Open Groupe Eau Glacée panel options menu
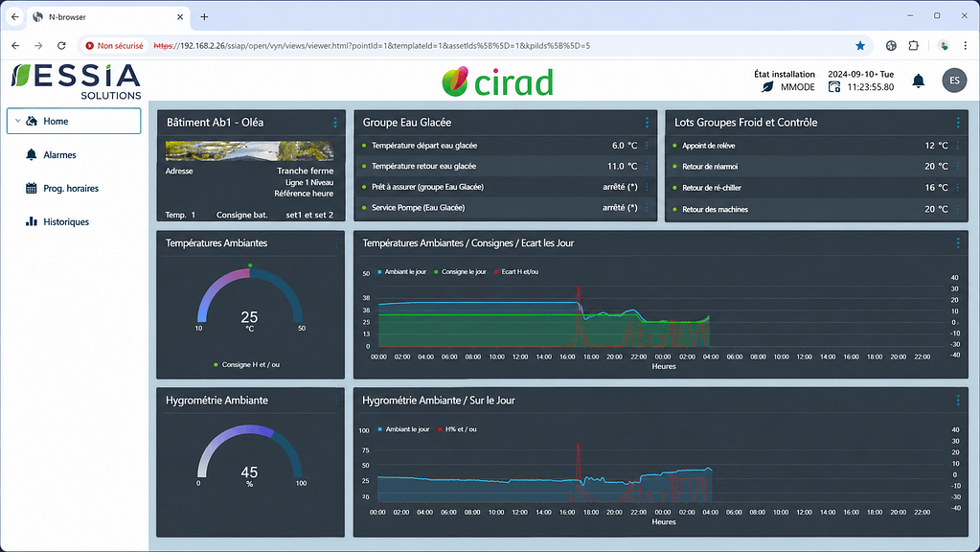 click(647, 123)
